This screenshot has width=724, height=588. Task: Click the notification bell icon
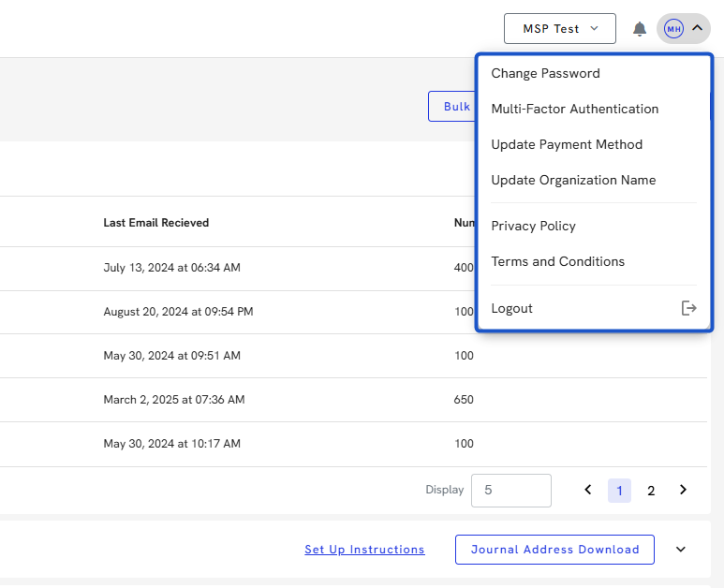coord(640,29)
